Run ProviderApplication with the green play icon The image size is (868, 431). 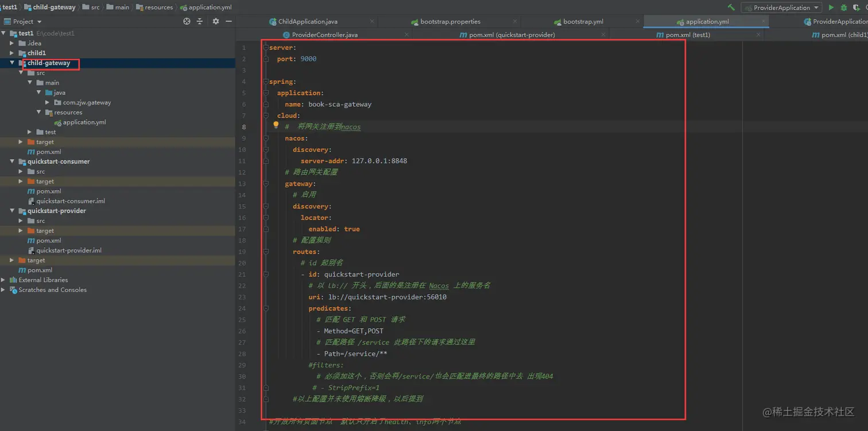[831, 7]
